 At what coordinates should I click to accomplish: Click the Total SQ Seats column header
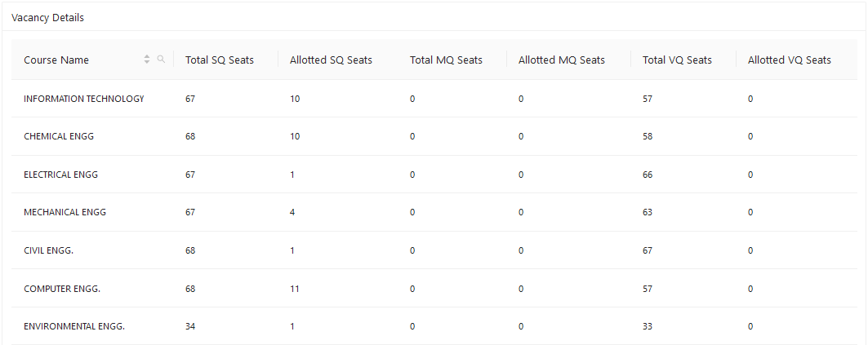pos(219,60)
